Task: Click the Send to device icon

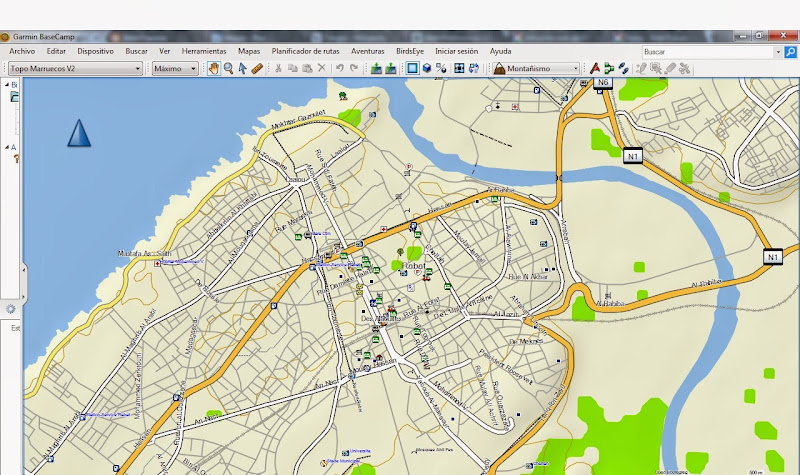Action: [x=377, y=68]
